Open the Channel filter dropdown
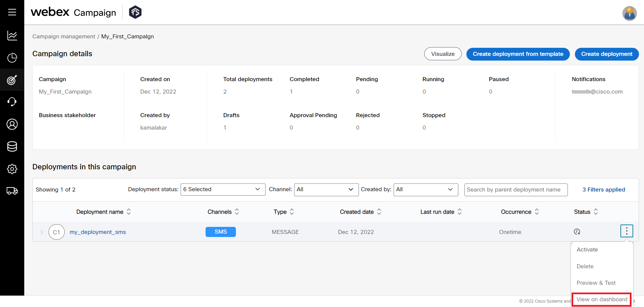This screenshot has height=307, width=644. pyautogui.click(x=326, y=190)
